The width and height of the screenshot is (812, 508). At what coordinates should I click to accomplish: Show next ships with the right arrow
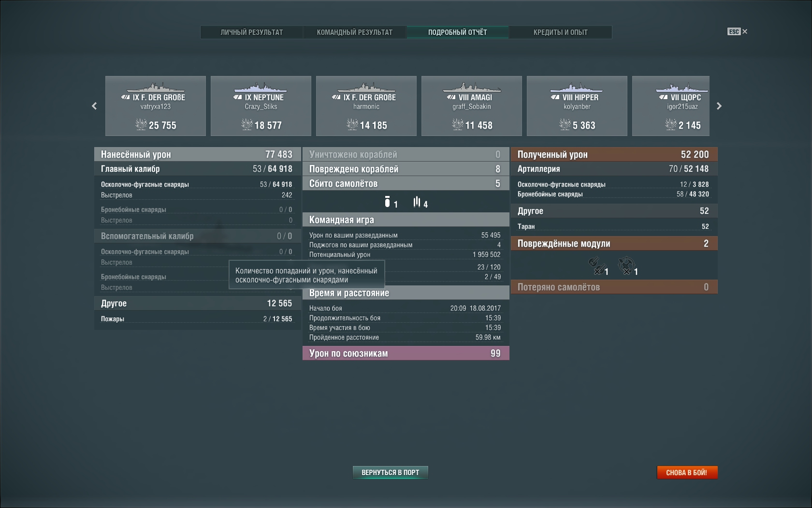tap(719, 106)
